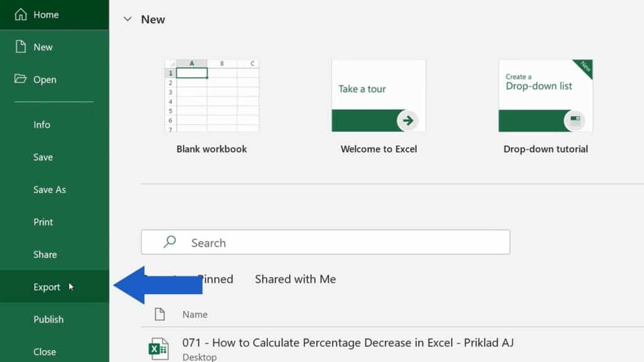The width and height of the screenshot is (644, 362).
Task: Open the Drop-down tutorial template
Action: click(545, 96)
